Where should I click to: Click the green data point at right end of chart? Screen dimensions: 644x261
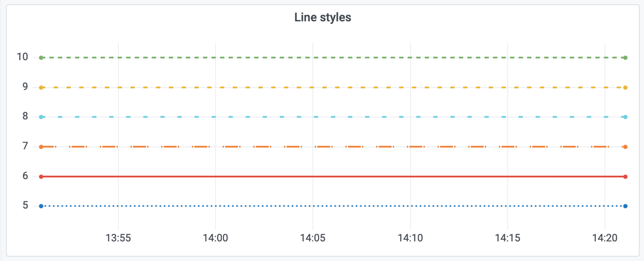(625, 58)
